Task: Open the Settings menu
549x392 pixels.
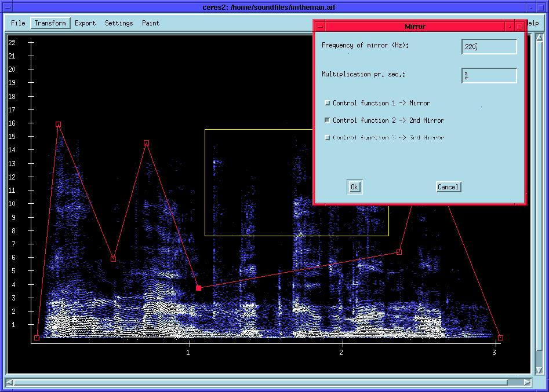Action: (x=119, y=23)
